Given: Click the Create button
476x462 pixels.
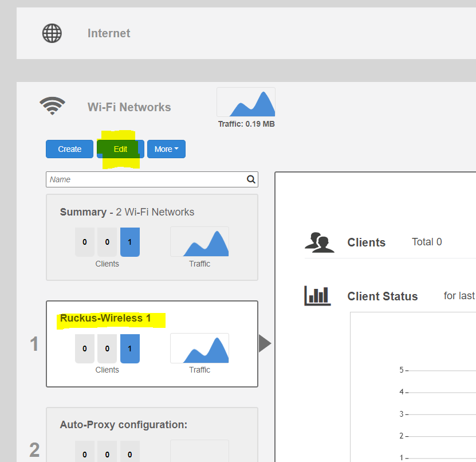Looking at the screenshot, I should click(69, 149).
